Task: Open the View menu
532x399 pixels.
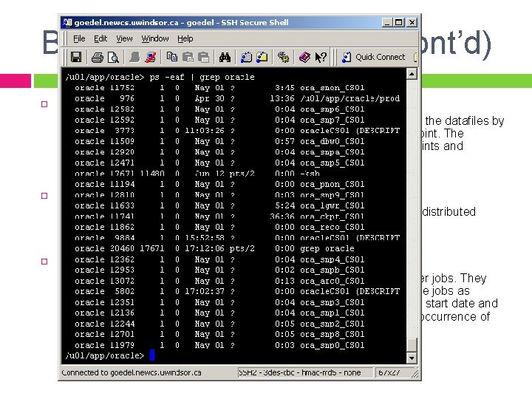Action: coord(124,38)
